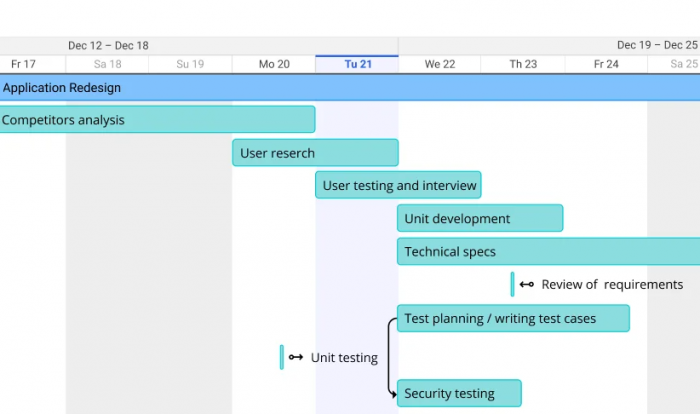Click the We 22 date column header
This screenshot has width=700, height=414.
pos(440,64)
